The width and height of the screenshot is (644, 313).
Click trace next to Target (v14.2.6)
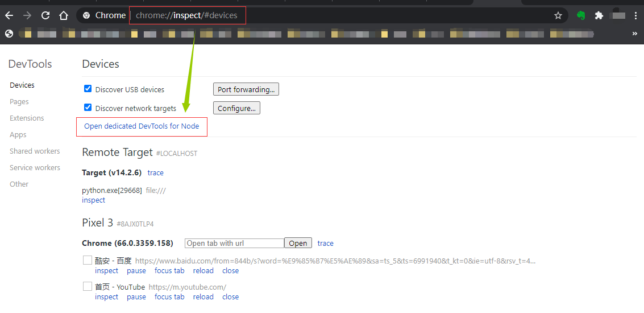click(156, 173)
